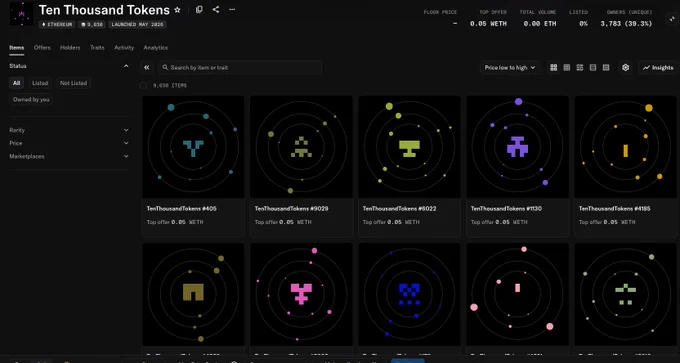Click the 0.05 WETH top offer stat
The height and width of the screenshot is (363, 680).
point(488,24)
